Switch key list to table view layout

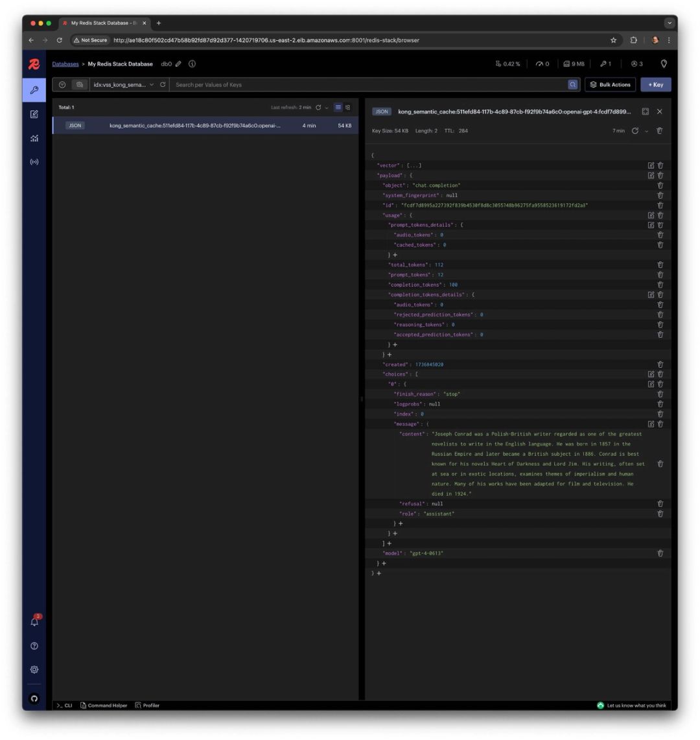pos(348,108)
